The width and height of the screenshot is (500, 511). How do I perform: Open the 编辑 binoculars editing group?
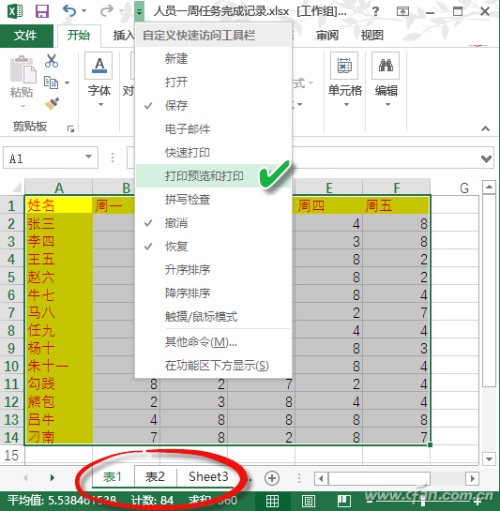386,80
